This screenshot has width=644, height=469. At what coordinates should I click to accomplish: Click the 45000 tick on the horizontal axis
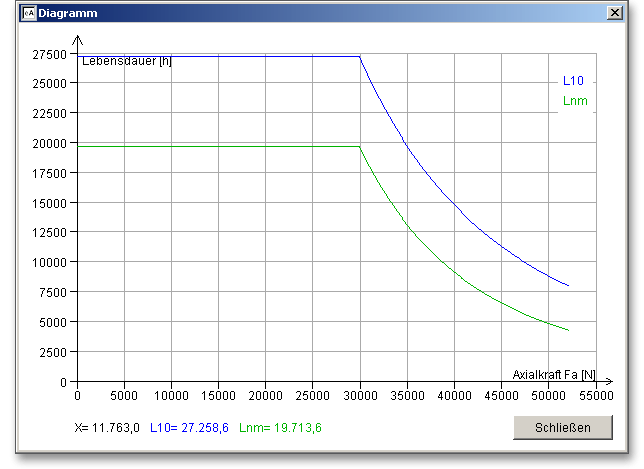(500, 396)
